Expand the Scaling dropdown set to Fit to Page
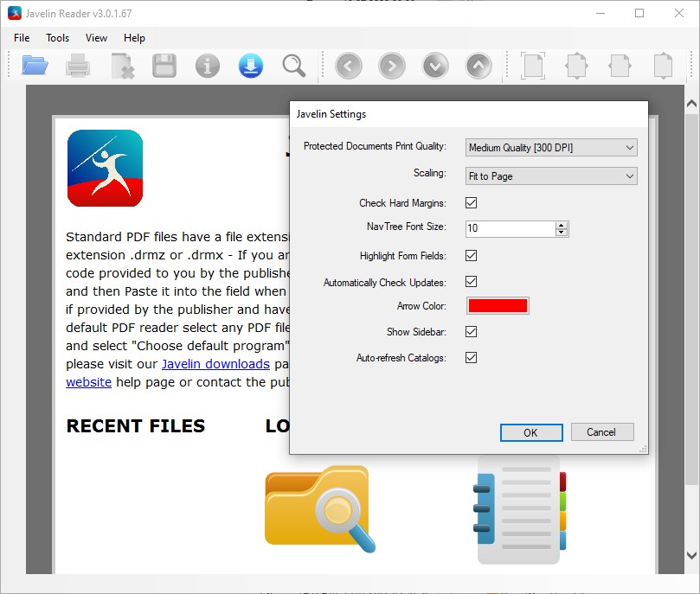 point(630,176)
